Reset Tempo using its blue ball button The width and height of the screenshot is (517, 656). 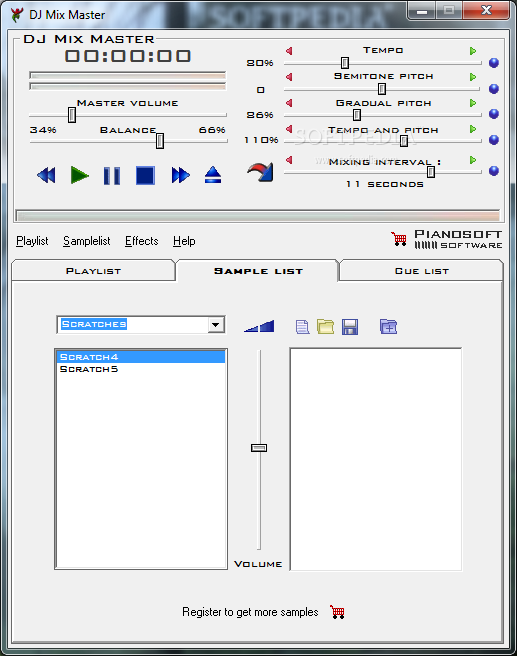pos(494,63)
